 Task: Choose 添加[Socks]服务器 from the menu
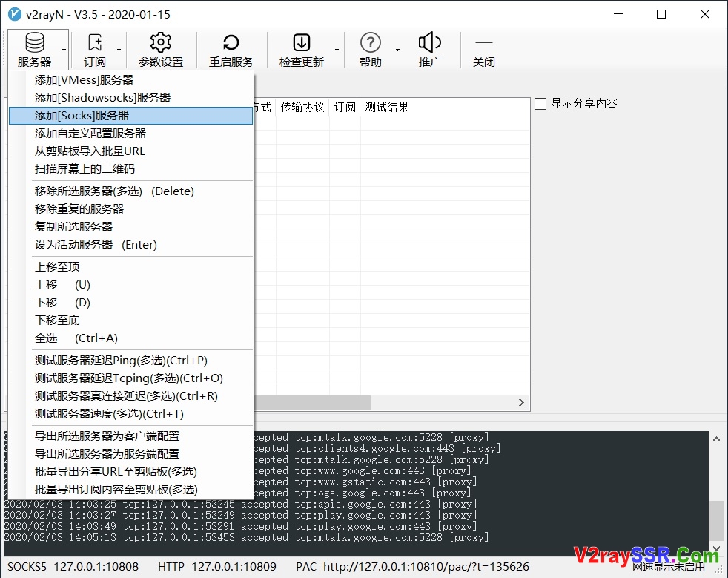click(82, 116)
